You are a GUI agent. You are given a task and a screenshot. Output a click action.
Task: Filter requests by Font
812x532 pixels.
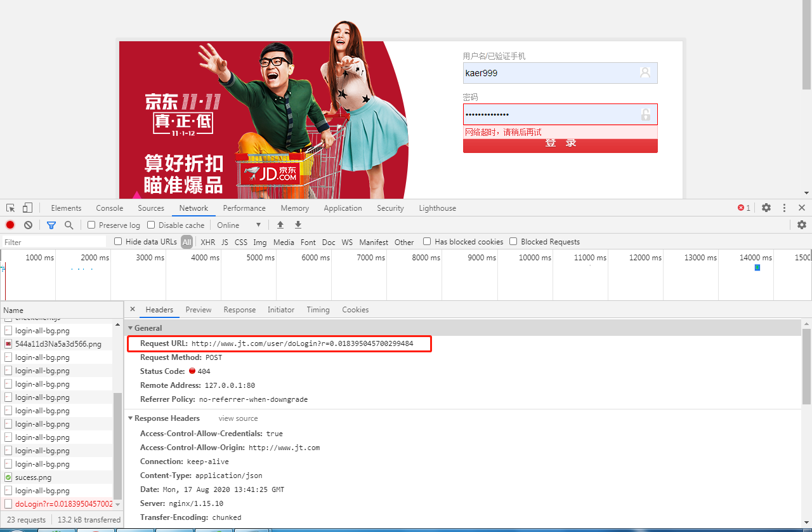pos(308,242)
